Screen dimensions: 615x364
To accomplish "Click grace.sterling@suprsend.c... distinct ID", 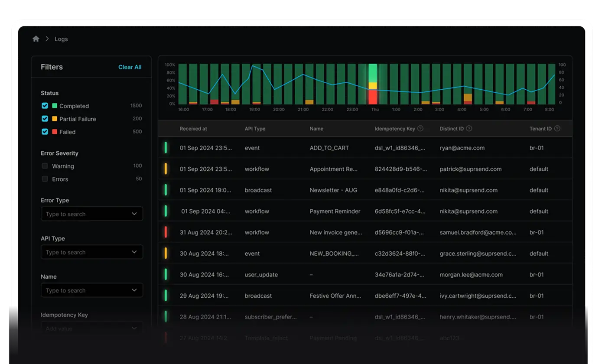I will point(478,253).
